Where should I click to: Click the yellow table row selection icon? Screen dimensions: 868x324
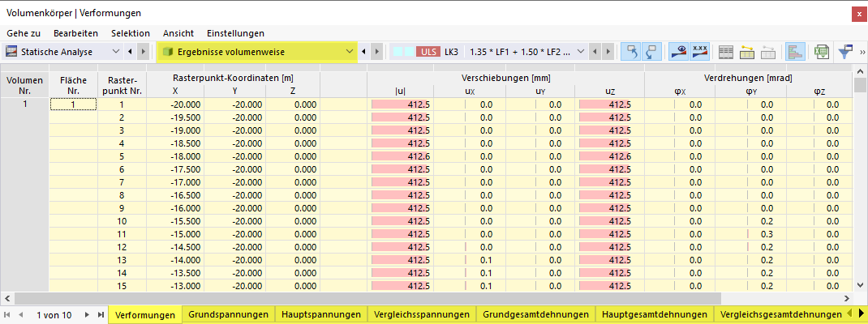click(747, 52)
